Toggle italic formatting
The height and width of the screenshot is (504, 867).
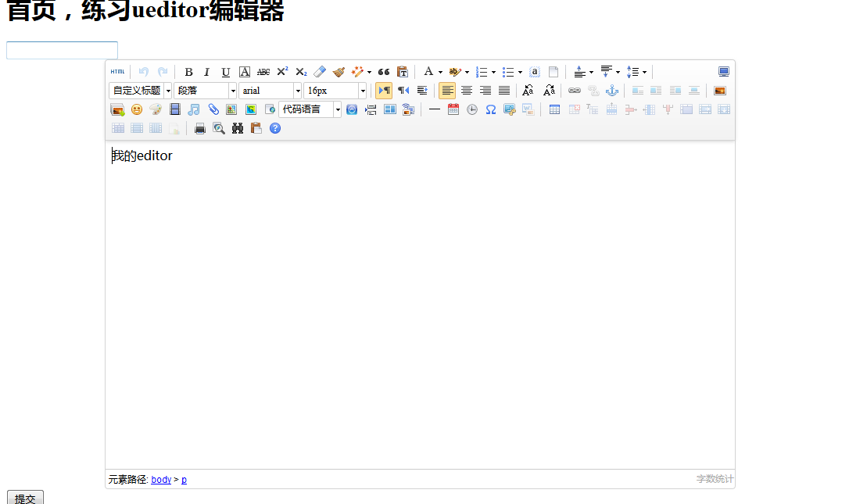click(x=207, y=72)
